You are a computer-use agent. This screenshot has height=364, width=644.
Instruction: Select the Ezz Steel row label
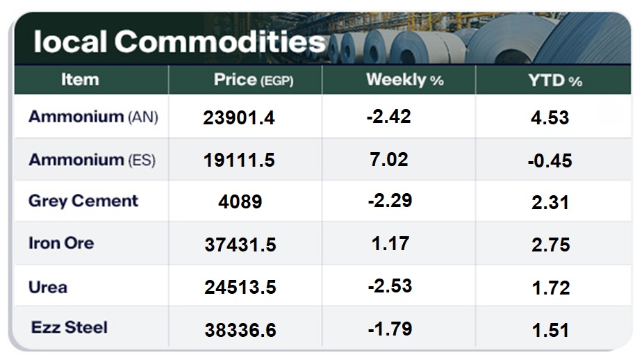(69, 327)
